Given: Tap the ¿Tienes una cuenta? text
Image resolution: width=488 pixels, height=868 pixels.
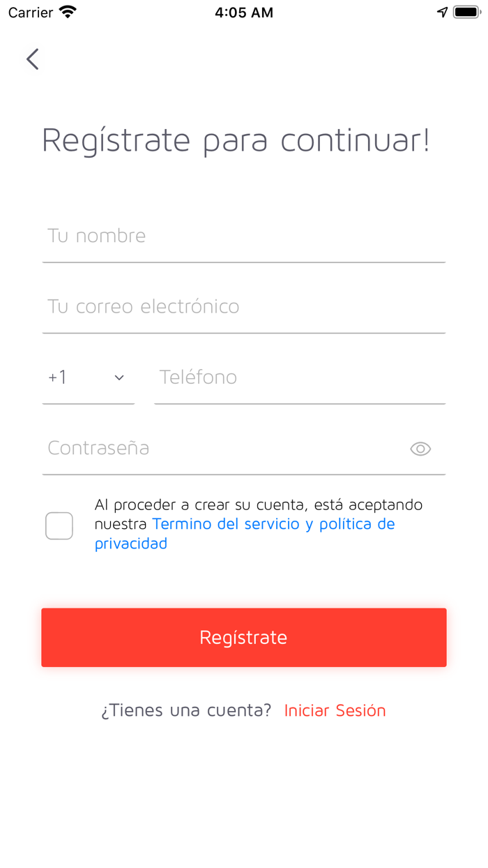Looking at the screenshot, I should click(186, 710).
